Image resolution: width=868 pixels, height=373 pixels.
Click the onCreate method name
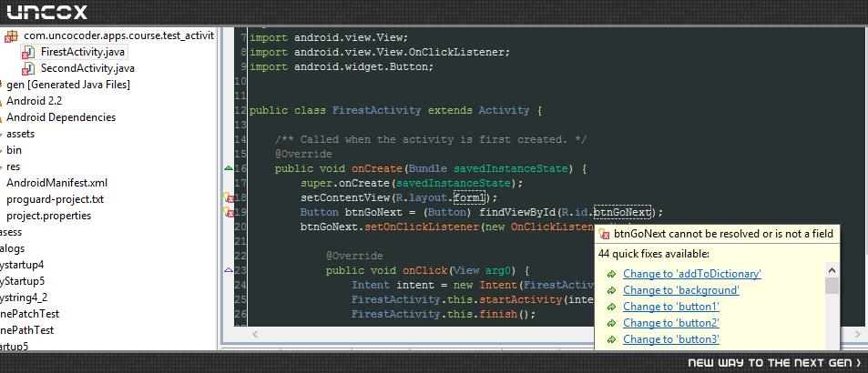click(x=378, y=168)
